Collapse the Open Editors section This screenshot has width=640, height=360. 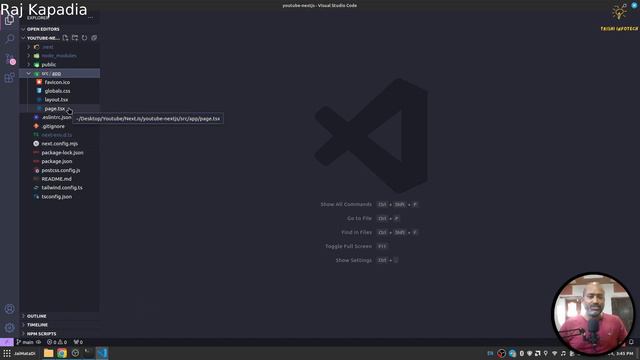[x=60, y=29]
